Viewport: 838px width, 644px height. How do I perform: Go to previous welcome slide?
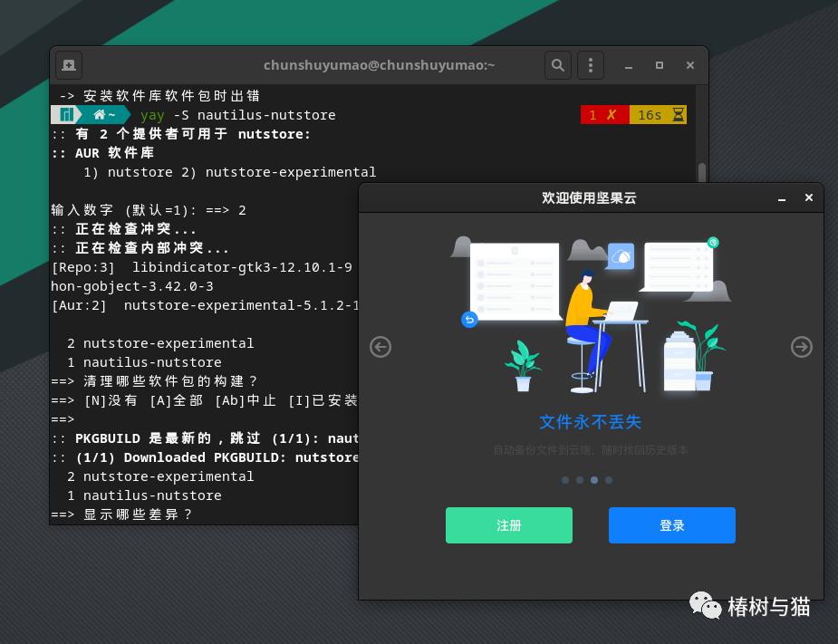[x=380, y=347]
